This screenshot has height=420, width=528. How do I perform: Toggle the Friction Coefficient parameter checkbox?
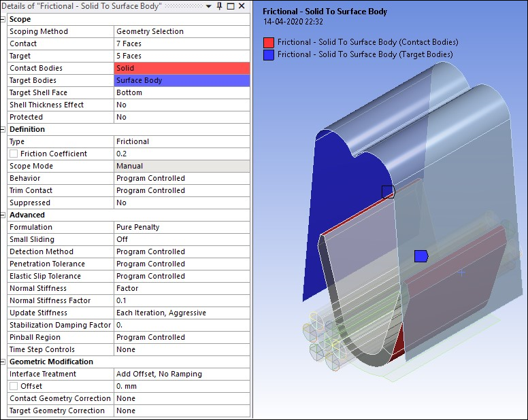click(x=14, y=154)
